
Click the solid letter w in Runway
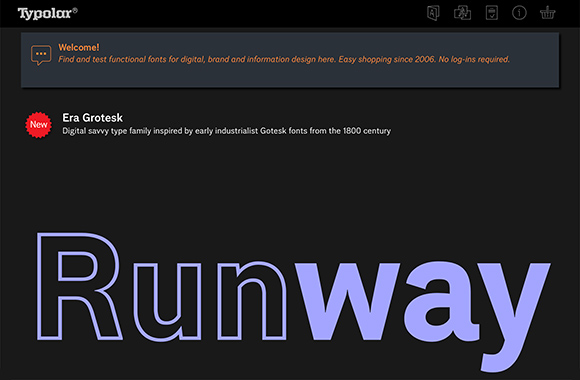(348, 301)
